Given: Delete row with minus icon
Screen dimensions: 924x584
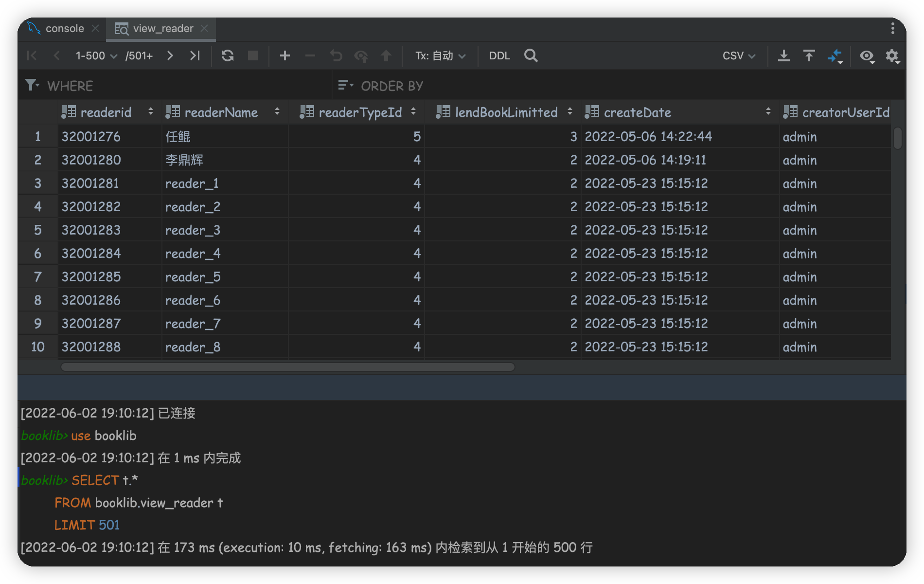Looking at the screenshot, I should coord(310,55).
